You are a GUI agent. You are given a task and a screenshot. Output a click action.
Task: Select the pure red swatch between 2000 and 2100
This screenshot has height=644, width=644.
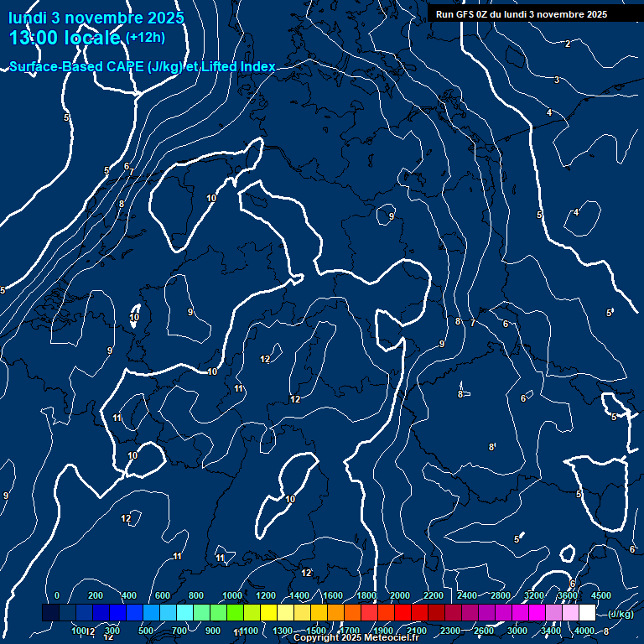[x=402, y=612]
